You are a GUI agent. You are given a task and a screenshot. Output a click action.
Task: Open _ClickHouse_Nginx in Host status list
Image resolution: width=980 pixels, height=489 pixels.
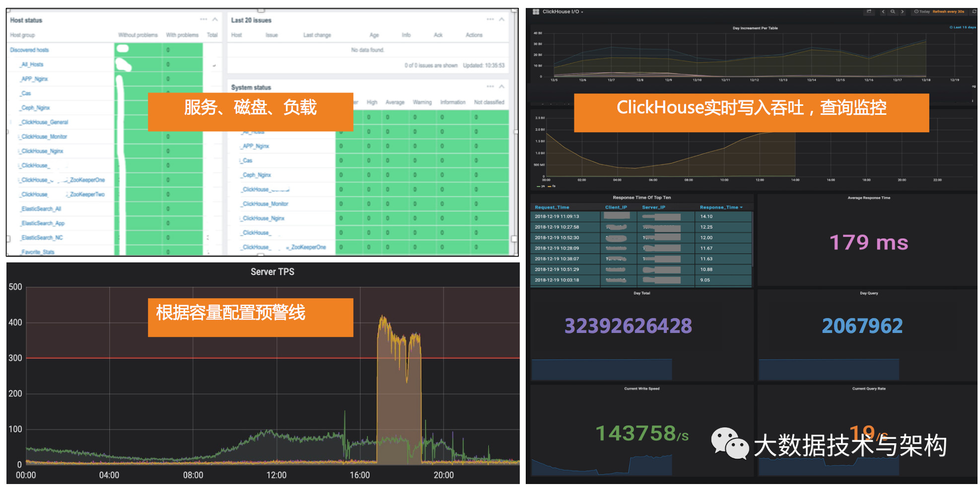42,151
